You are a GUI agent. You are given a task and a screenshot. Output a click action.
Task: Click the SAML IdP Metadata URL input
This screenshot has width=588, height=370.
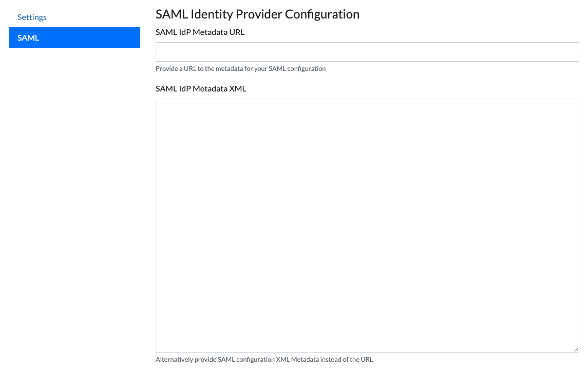[x=367, y=52]
